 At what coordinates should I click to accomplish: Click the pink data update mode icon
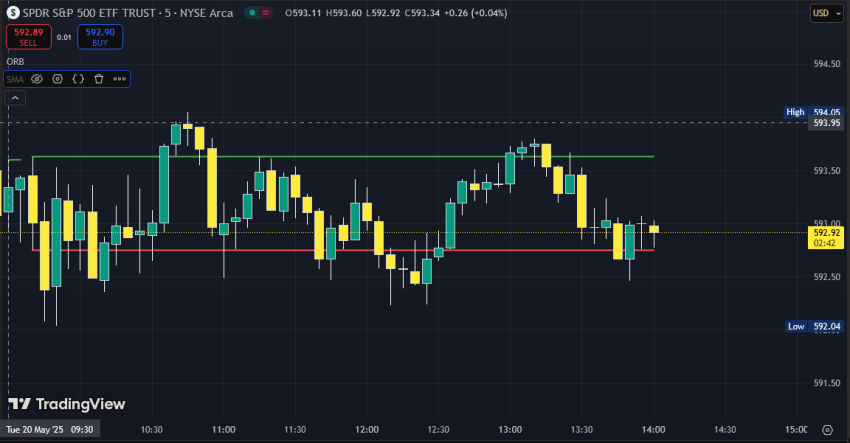pyautogui.click(x=266, y=12)
